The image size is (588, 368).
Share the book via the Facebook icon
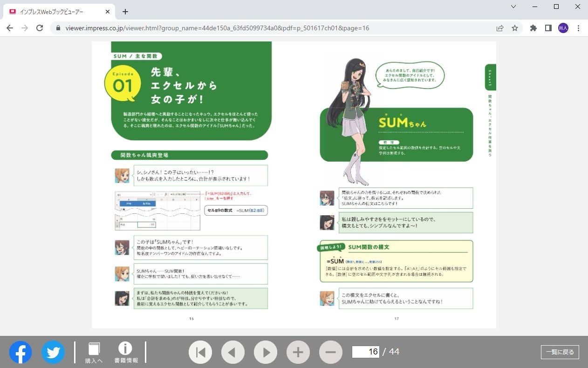[21, 352]
